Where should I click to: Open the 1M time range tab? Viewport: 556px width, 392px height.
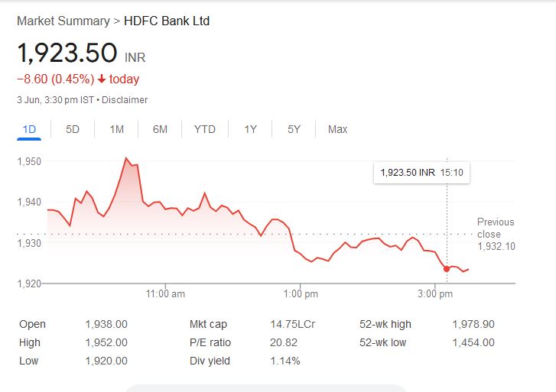tap(117, 129)
